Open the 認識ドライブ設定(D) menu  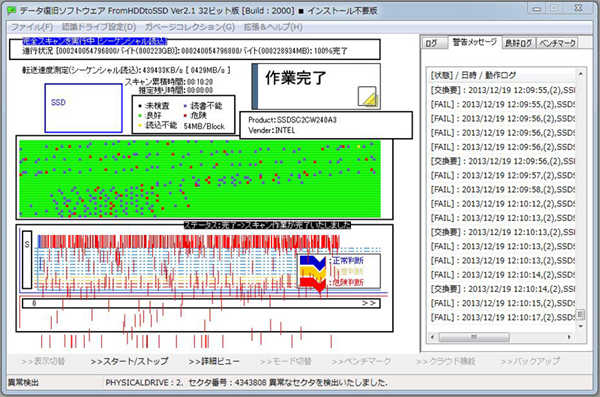click(99, 27)
